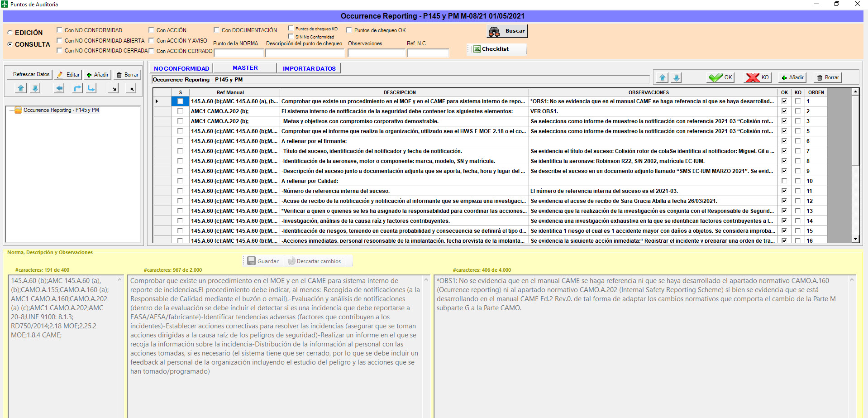Image resolution: width=868 pixels, height=418 pixels.
Task: Select the Occurrence Reporting folder tree node
Action: point(61,110)
